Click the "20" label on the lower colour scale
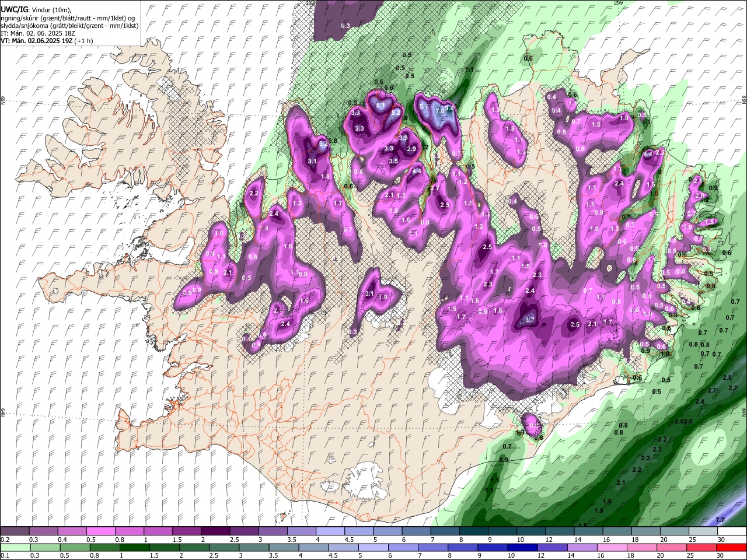 click(660, 555)
